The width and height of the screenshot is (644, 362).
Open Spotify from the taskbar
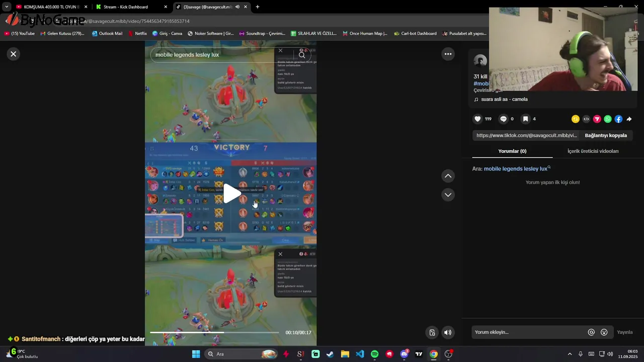[x=374, y=354]
